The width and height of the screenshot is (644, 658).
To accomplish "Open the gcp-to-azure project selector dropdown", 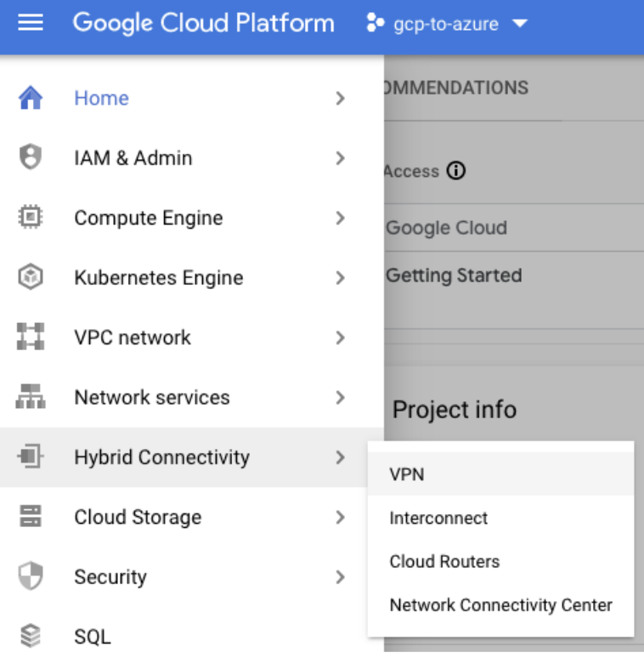I will [447, 24].
